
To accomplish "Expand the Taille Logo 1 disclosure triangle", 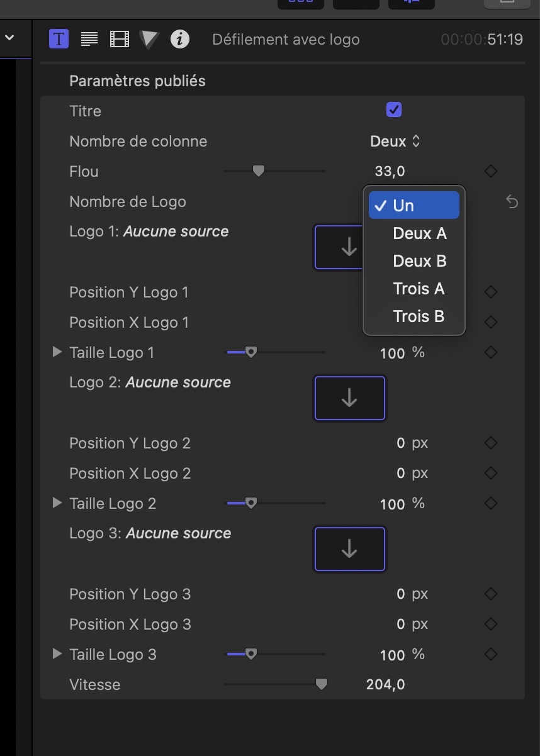I will tap(57, 352).
